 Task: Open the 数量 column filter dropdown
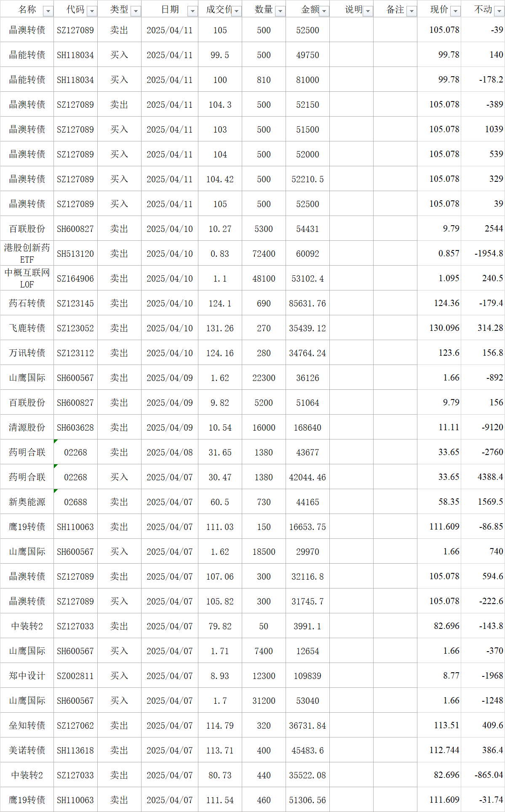click(281, 11)
